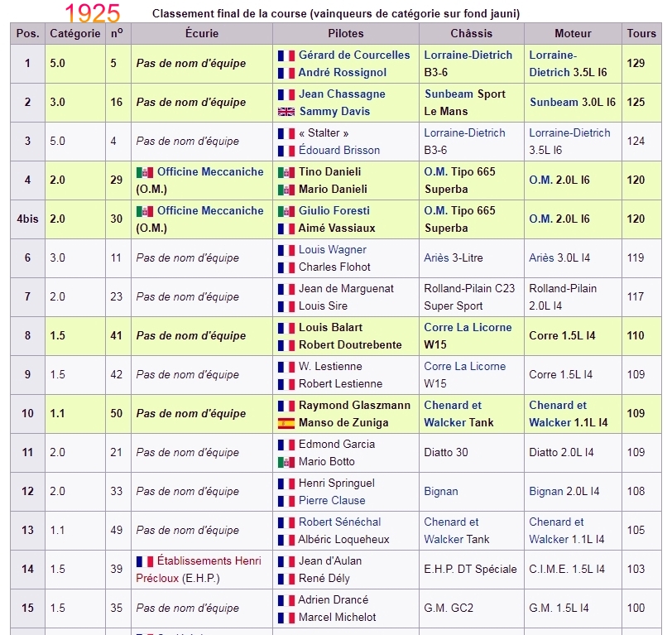Click French flag beside Adrien Drancé
Image resolution: width=672 pixels, height=635 pixels.
click(x=286, y=600)
